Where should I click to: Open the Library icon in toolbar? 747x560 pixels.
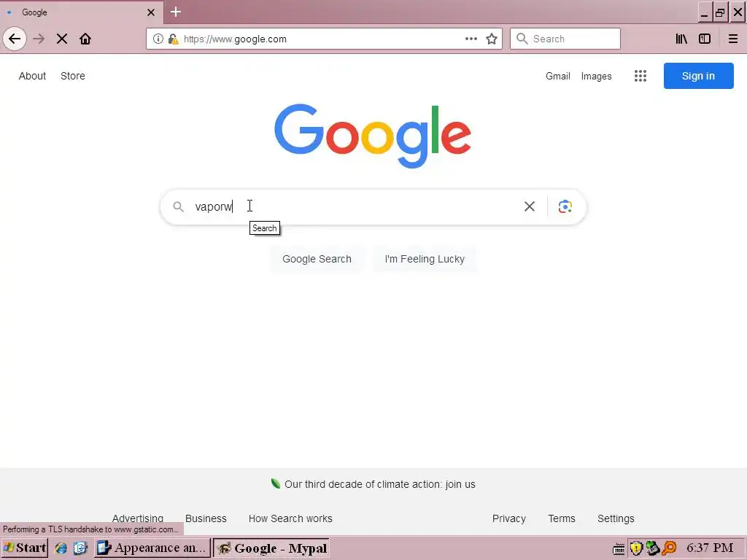(681, 39)
